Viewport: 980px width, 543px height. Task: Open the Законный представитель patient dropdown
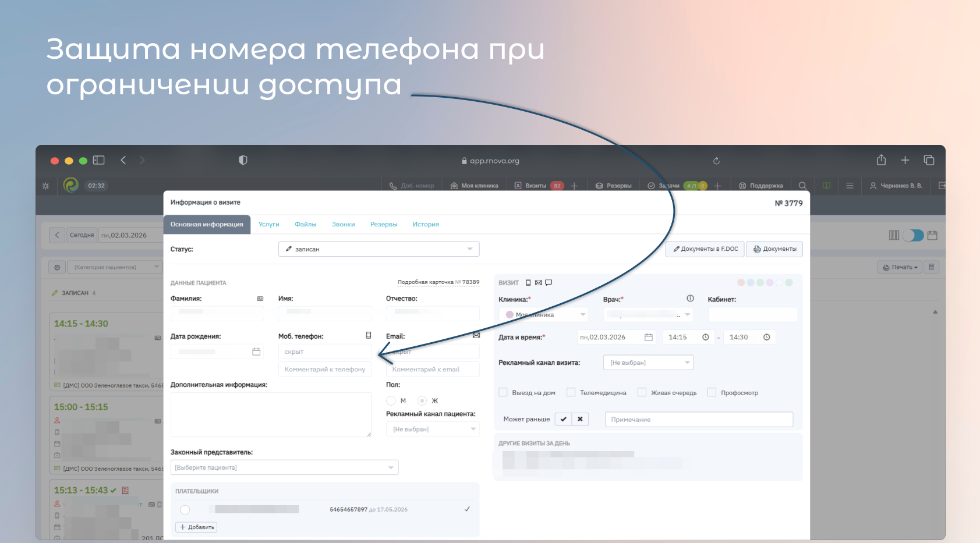(x=284, y=467)
